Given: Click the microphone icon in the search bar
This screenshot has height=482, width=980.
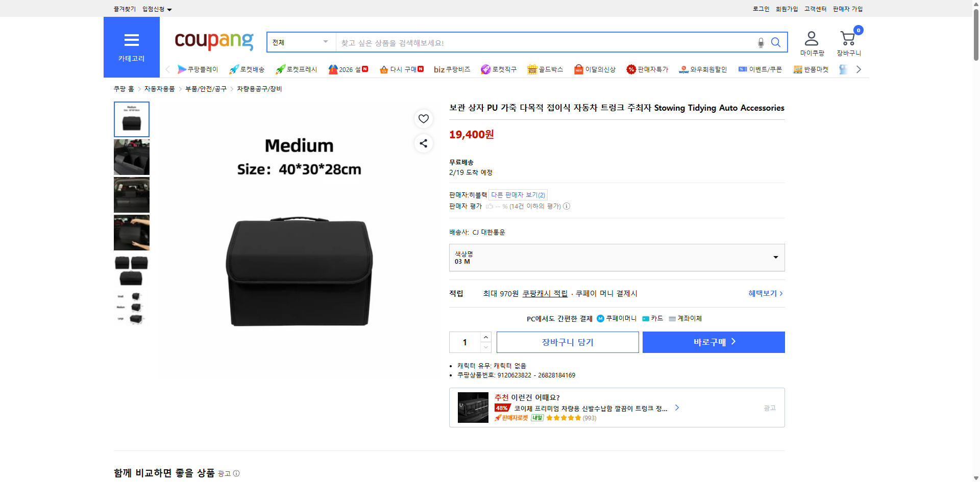Looking at the screenshot, I should (x=760, y=43).
